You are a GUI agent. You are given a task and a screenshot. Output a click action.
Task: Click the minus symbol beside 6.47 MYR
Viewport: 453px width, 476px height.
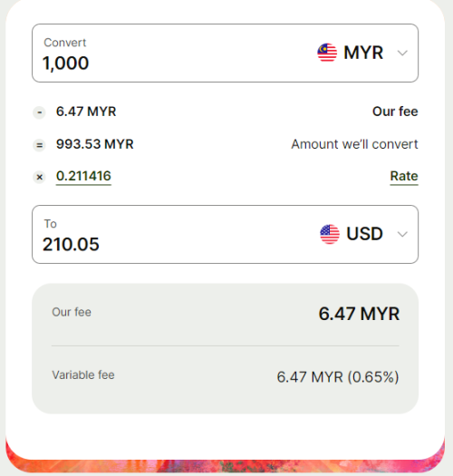40,112
